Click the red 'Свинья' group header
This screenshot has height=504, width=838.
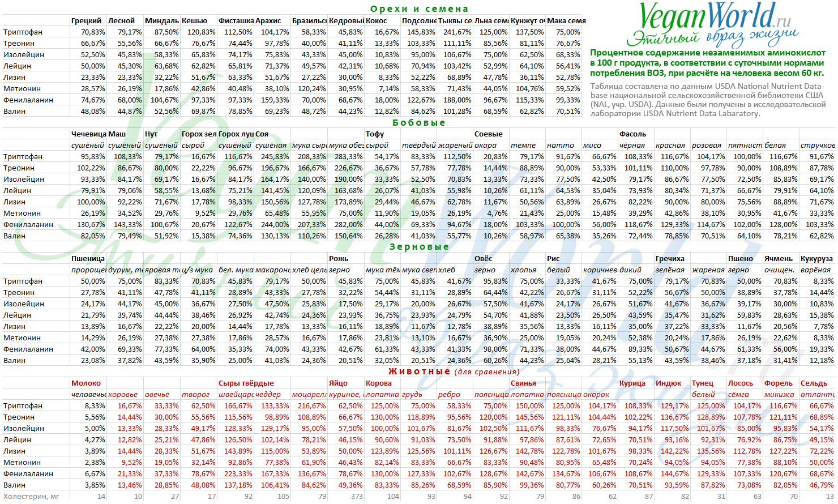pos(523,383)
